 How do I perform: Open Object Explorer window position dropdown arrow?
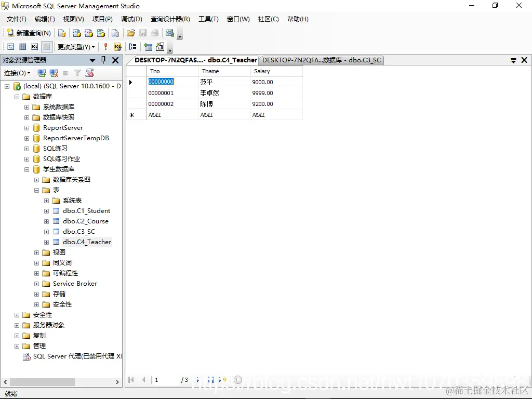[92, 60]
